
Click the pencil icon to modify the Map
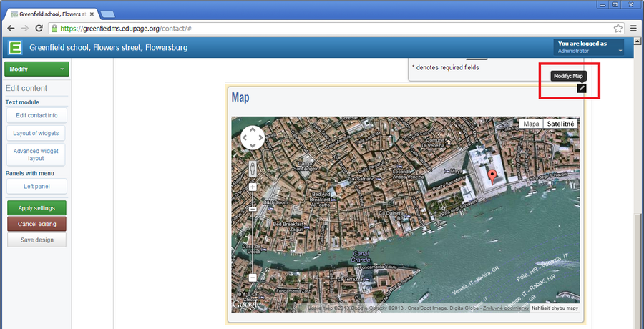582,88
